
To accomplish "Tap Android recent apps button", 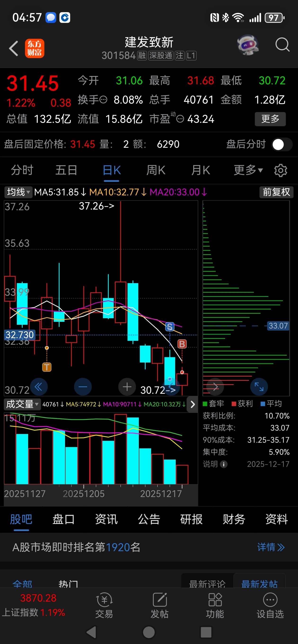I will pos(206,632).
